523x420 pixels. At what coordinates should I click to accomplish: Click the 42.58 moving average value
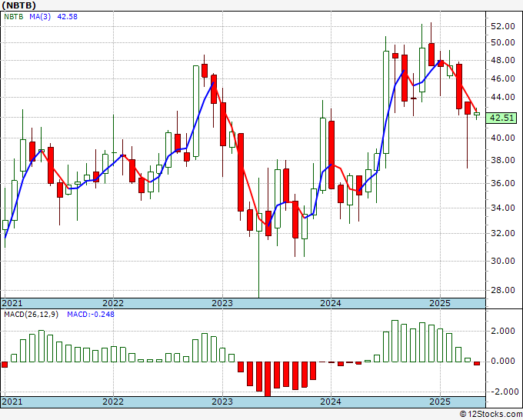pos(68,16)
